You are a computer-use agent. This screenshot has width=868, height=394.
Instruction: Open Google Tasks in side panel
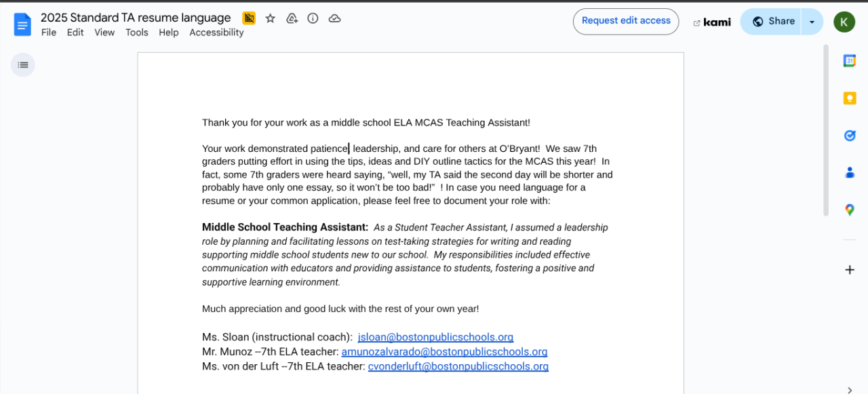click(849, 136)
